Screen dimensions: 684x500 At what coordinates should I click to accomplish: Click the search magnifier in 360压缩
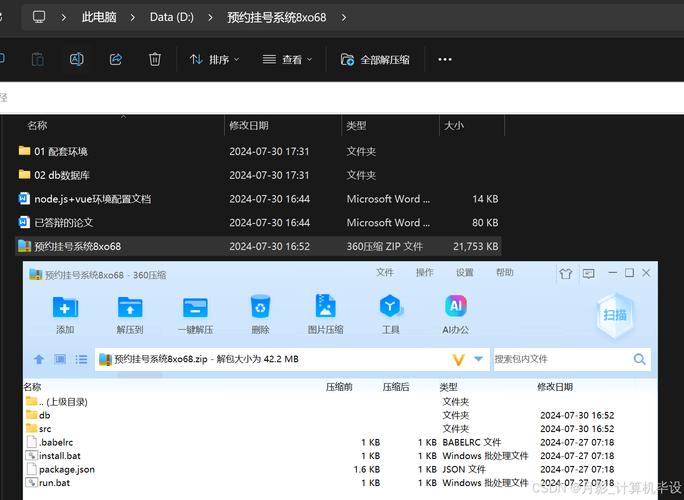(640, 359)
